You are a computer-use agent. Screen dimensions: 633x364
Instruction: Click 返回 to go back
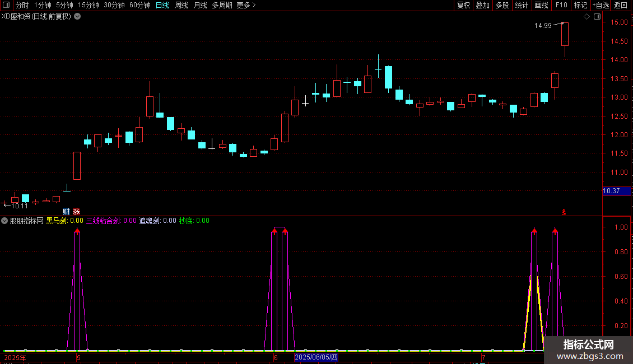coord(621,5)
